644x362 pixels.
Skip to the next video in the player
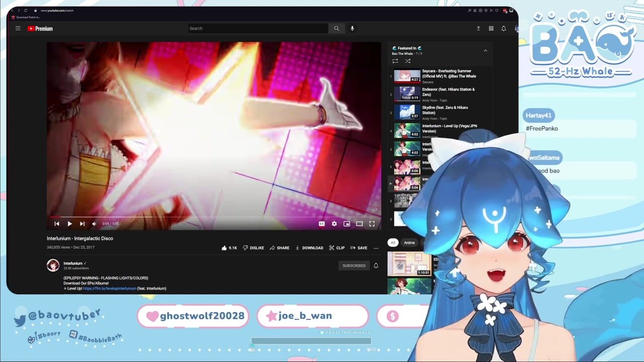(82, 224)
